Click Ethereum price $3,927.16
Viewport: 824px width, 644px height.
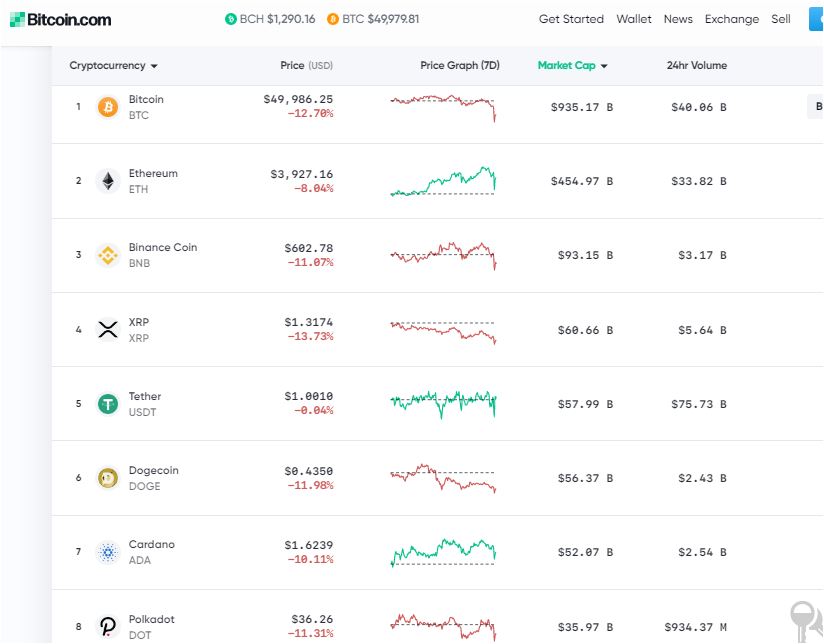point(302,174)
